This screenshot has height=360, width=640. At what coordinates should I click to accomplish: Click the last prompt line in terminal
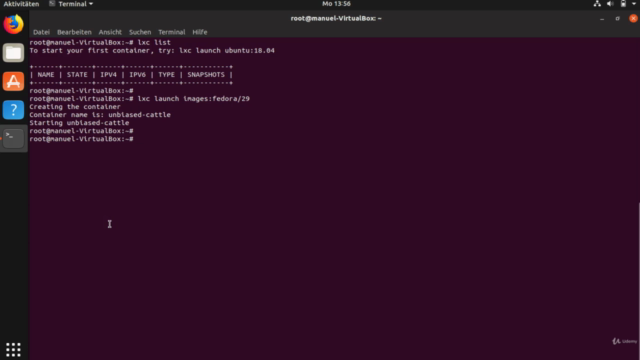coord(82,139)
